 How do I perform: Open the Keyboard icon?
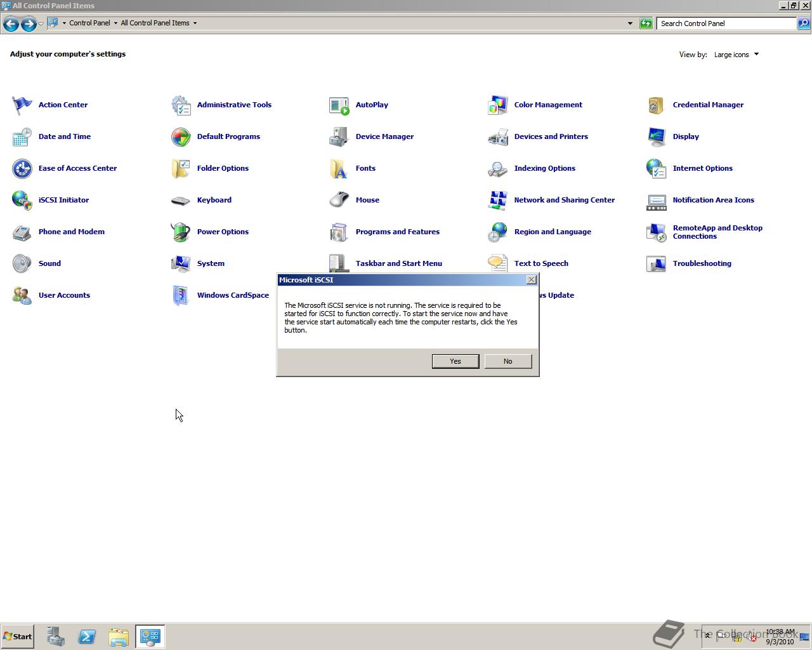click(x=181, y=201)
